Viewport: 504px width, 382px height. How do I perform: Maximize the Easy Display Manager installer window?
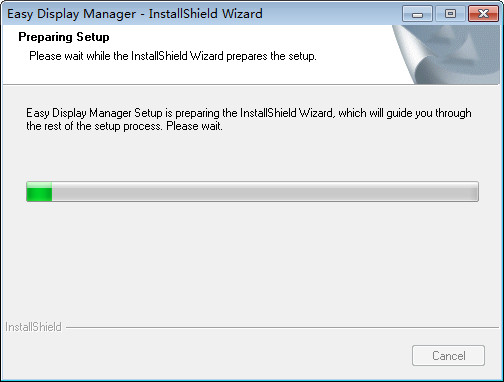click(x=450, y=14)
